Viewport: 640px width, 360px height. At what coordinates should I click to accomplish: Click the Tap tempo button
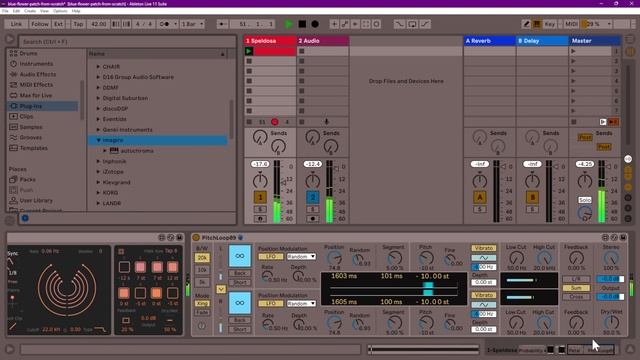78,24
